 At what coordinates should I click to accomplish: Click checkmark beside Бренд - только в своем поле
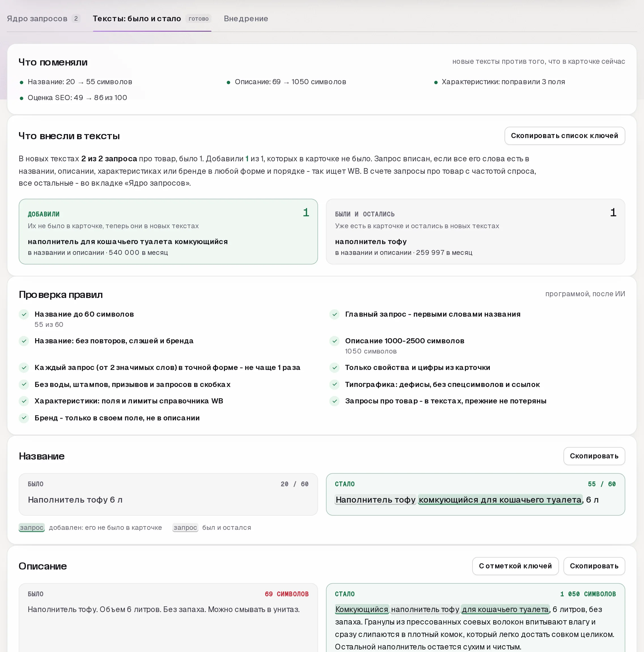coord(24,418)
